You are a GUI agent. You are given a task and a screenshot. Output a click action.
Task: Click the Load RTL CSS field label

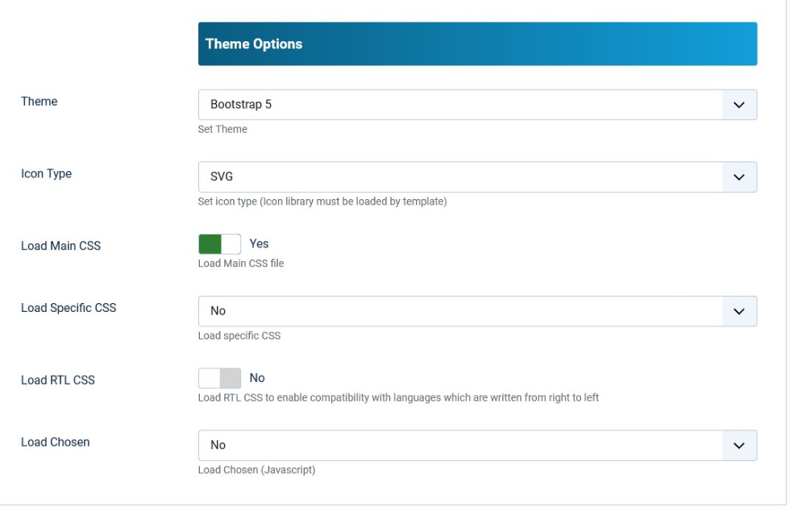[x=58, y=380]
